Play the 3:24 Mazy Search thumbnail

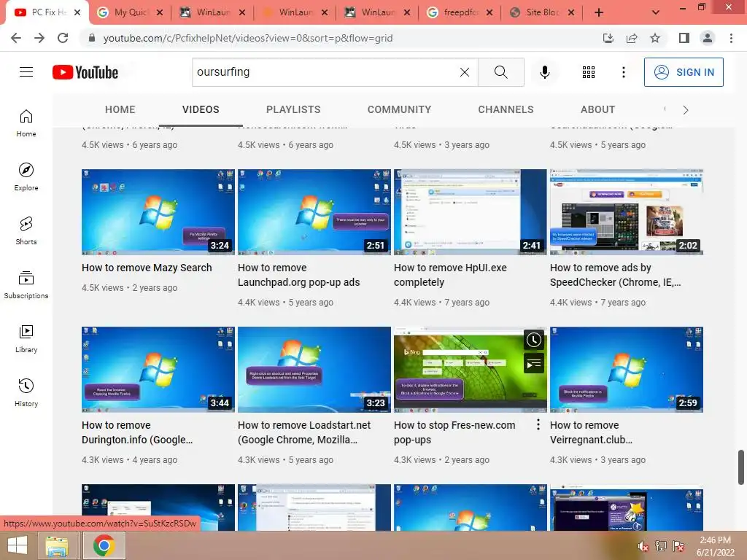[x=158, y=212]
